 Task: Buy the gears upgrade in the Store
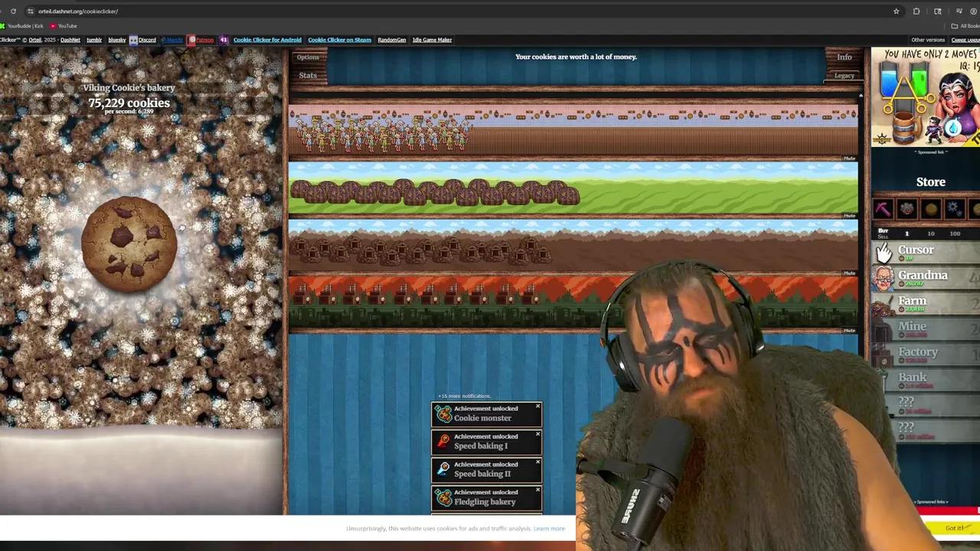[954, 209]
